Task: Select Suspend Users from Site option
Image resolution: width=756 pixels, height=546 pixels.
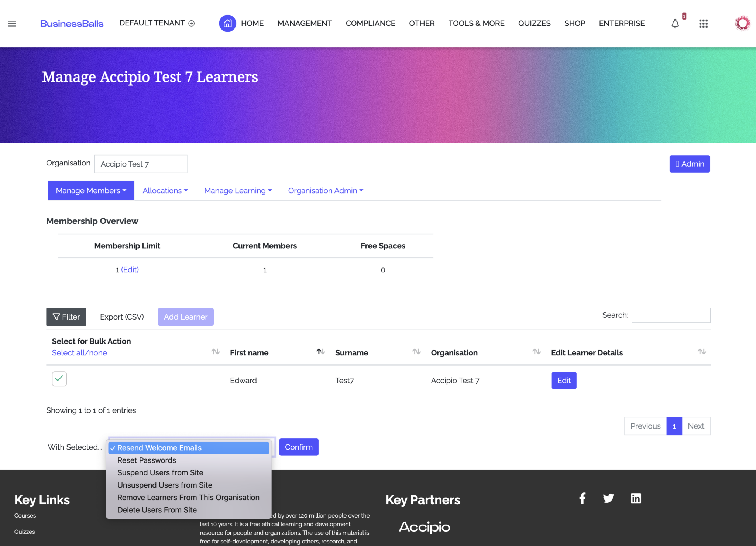Action: [x=160, y=473]
